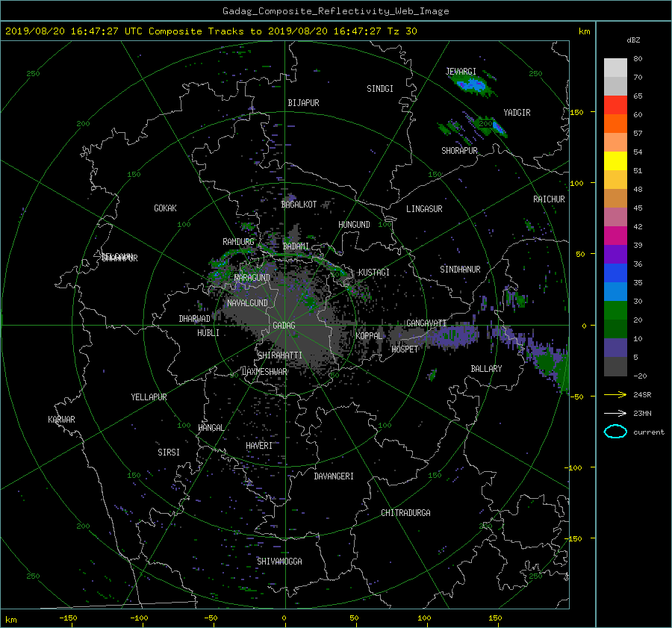Click the KOPPAL city label
This screenshot has width=672, height=628.
[x=369, y=336]
